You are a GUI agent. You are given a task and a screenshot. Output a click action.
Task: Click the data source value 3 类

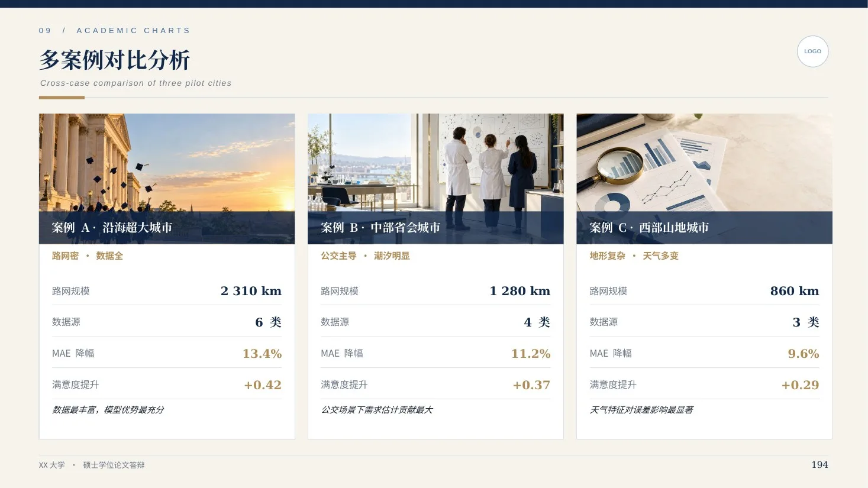(806, 322)
